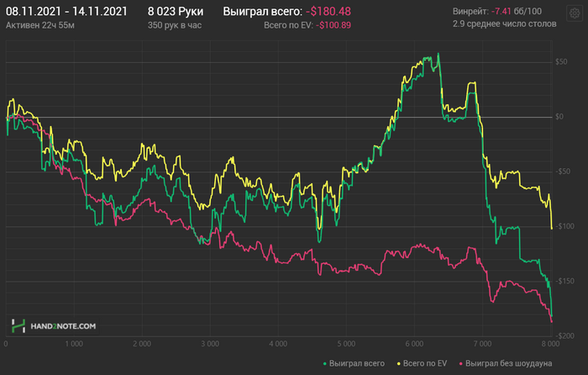Click the 'Винрейт: -7.41 бб/100' stat

pos(497,11)
